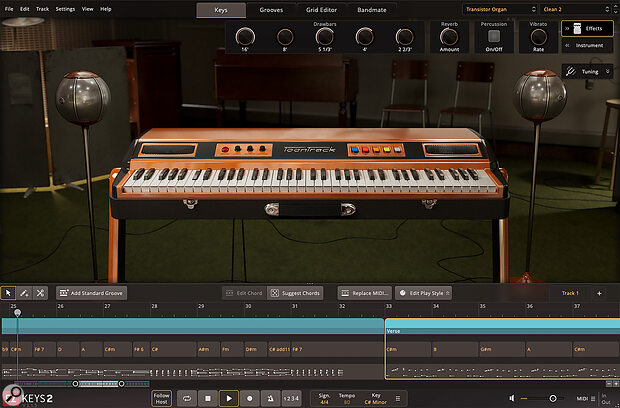Image resolution: width=620 pixels, height=408 pixels.
Task: Zoom in timeline with plus button
Action: click(x=615, y=383)
